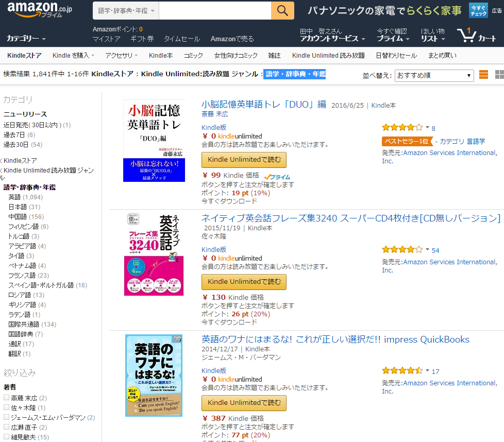The height and width of the screenshot is (442, 504).
Task: Expand Kindle を購入 menu
Action: click(x=73, y=56)
